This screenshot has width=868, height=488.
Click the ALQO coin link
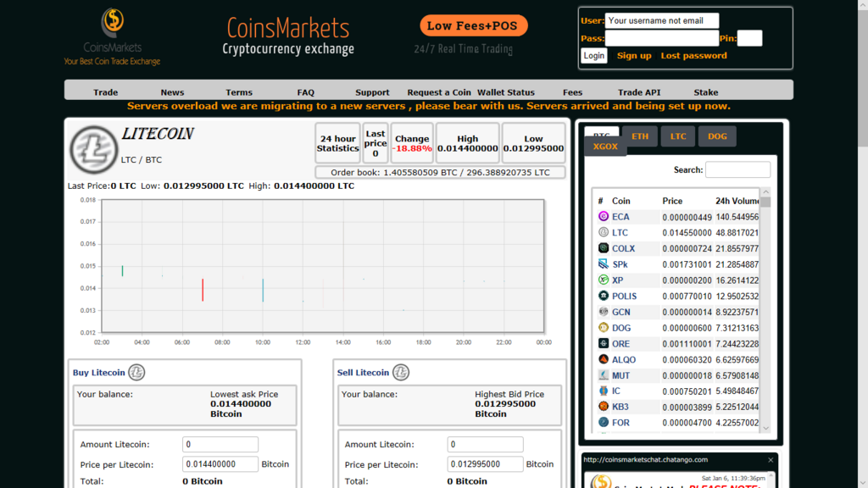click(623, 359)
